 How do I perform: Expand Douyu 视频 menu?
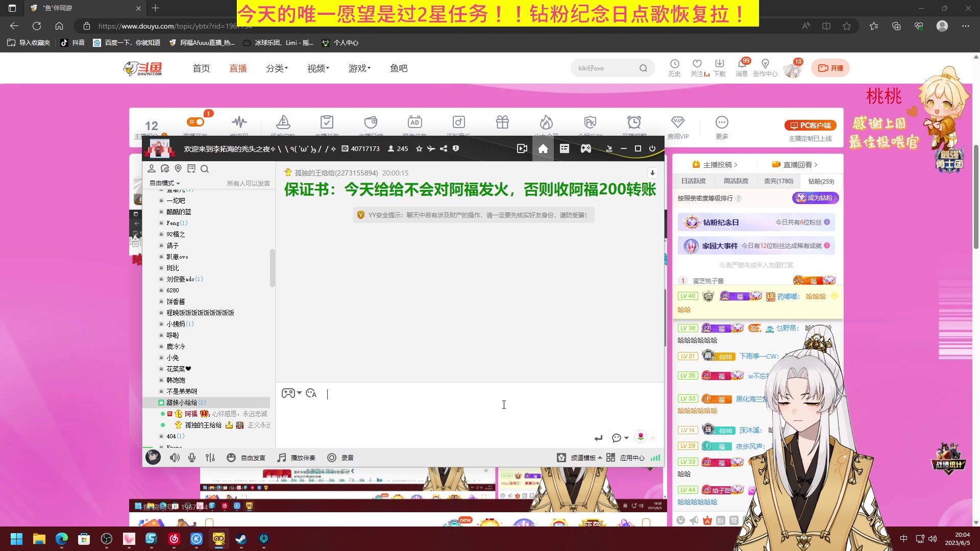[x=318, y=68]
